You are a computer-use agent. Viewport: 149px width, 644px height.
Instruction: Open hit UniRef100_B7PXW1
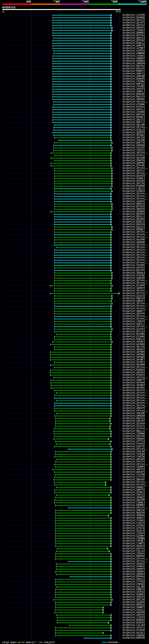(x=134, y=165)
